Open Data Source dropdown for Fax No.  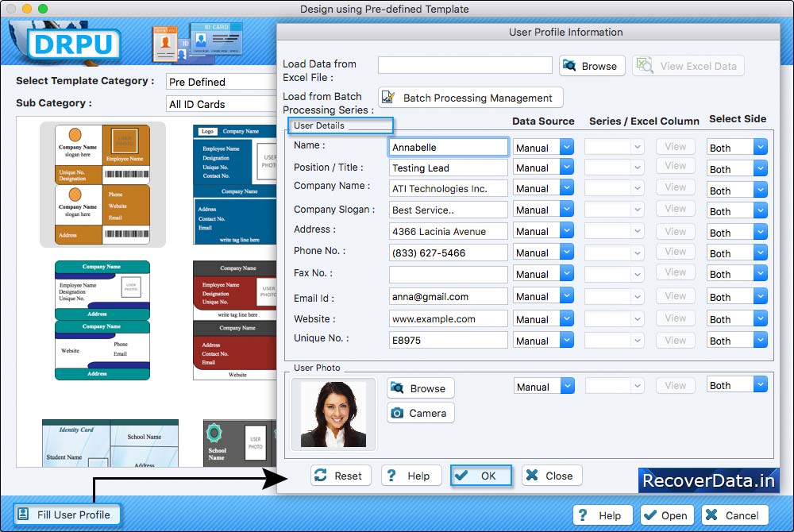pos(543,274)
